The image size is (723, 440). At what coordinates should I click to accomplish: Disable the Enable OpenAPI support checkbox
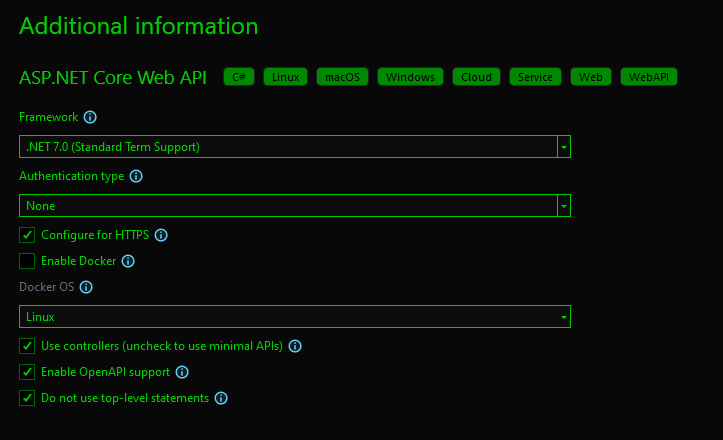[x=28, y=372]
